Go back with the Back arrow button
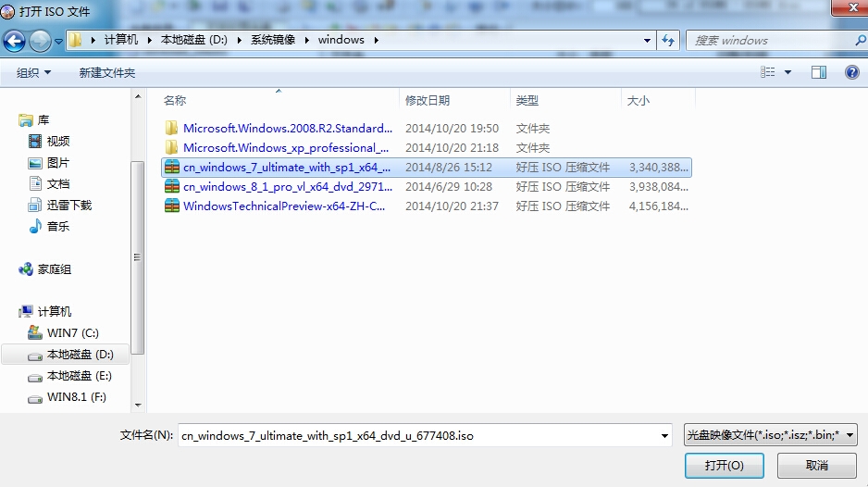This screenshot has width=868, height=487. [x=15, y=41]
